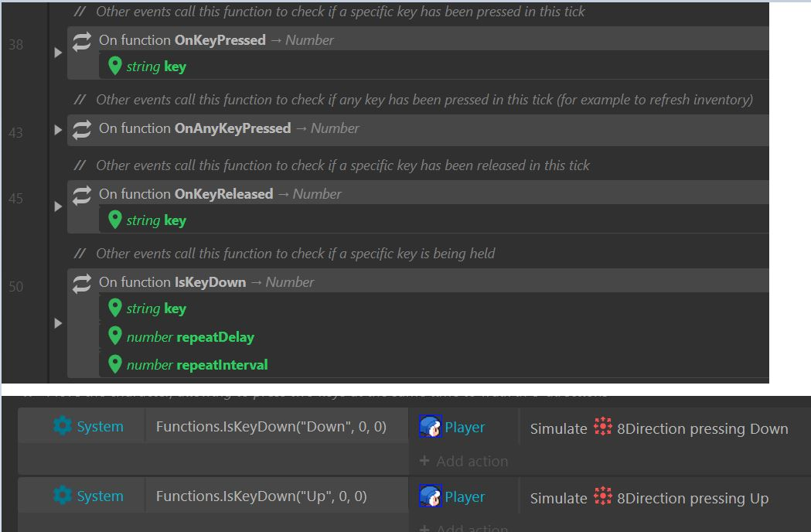811x532 pixels.
Task: Select the Simulate 8Direction pressing Up action
Action: click(649, 498)
